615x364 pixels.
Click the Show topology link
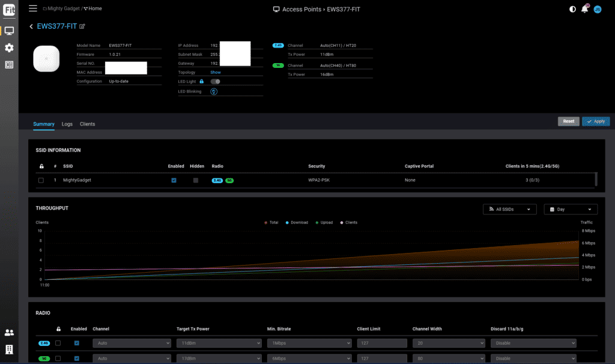[215, 72]
